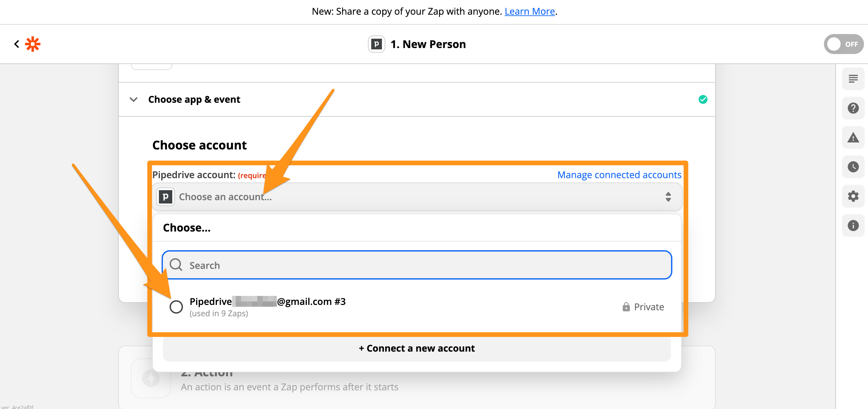Click inside the account Search field
Screen dimensions: 868x409
[x=417, y=265]
